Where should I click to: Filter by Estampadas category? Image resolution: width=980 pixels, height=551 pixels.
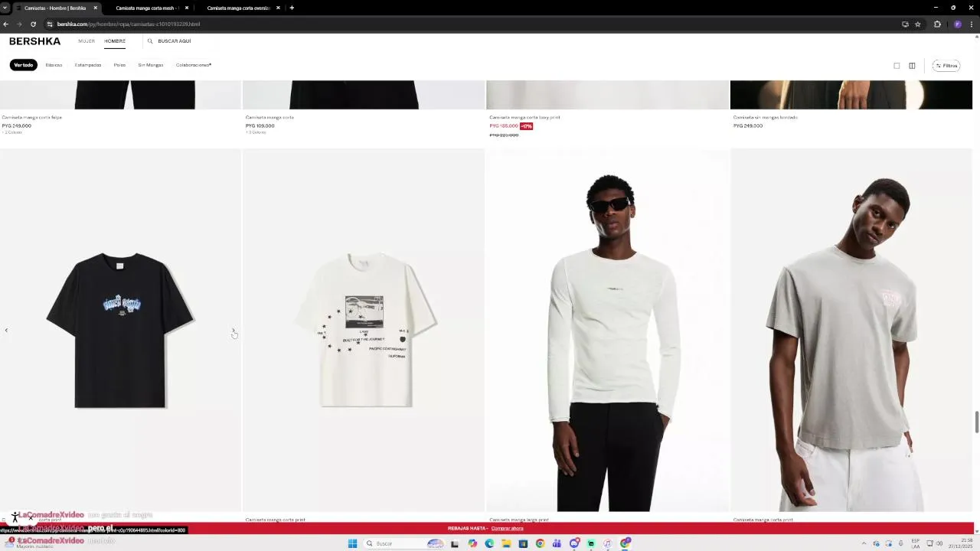click(x=88, y=65)
